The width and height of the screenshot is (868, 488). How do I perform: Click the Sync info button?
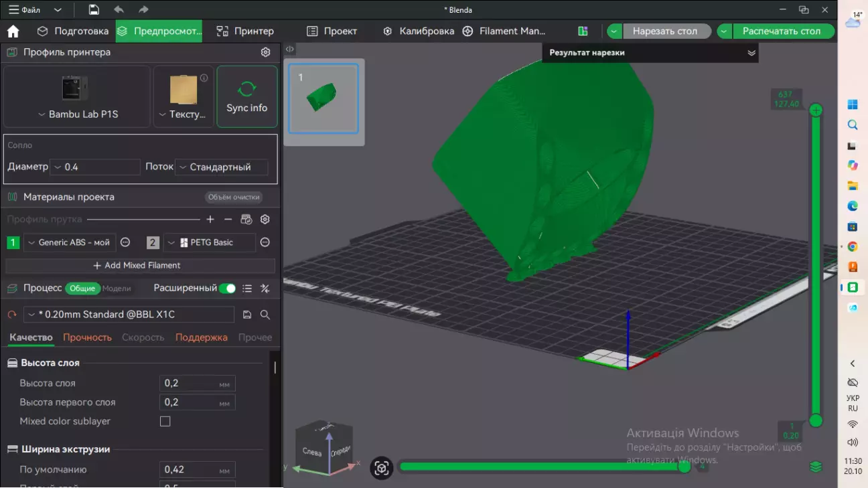247,96
